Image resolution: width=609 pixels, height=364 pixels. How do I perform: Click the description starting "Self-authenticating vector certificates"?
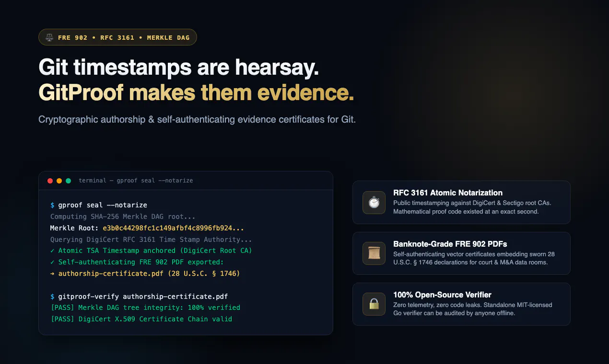474,258
